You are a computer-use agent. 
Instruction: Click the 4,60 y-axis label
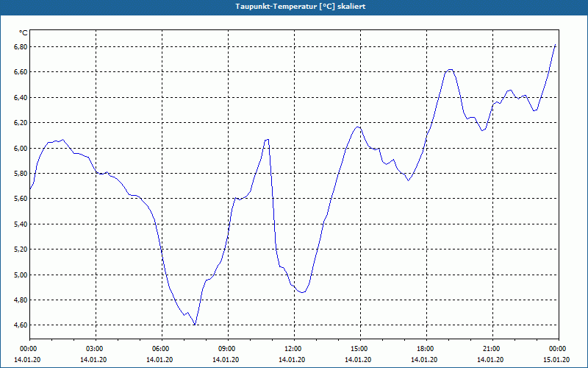click(x=20, y=325)
